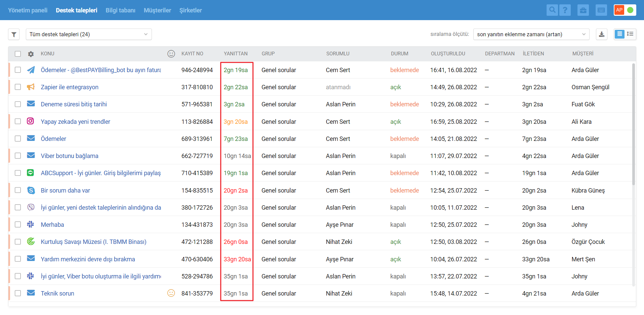Screen dimensions: 644x315
Task: Open column settings gear icon
Action: click(x=31, y=54)
